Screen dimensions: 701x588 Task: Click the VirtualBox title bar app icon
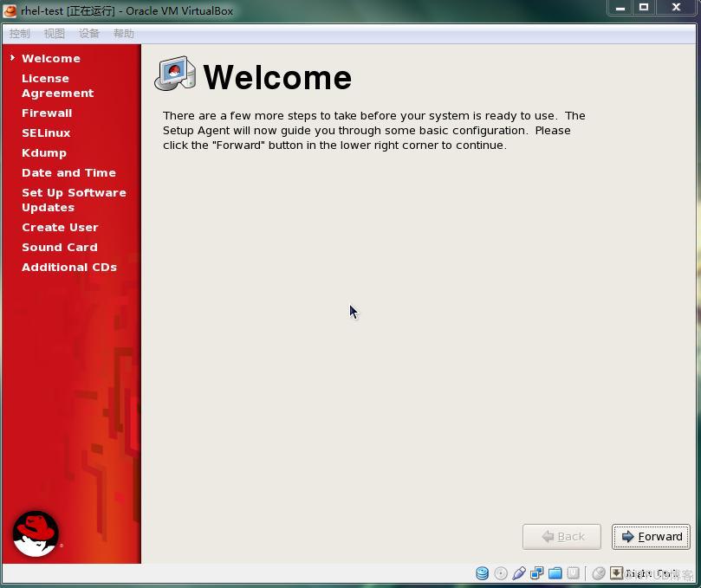click(x=10, y=10)
